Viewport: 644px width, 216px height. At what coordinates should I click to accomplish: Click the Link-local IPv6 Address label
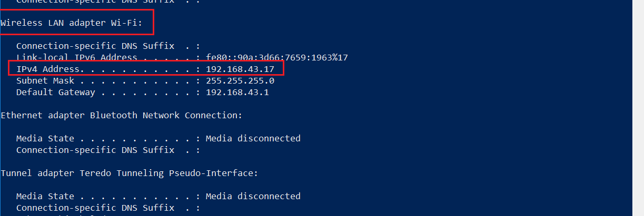[76, 57]
